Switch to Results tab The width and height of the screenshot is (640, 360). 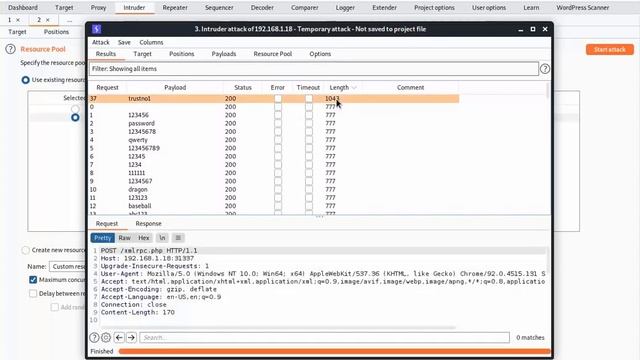pos(106,54)
